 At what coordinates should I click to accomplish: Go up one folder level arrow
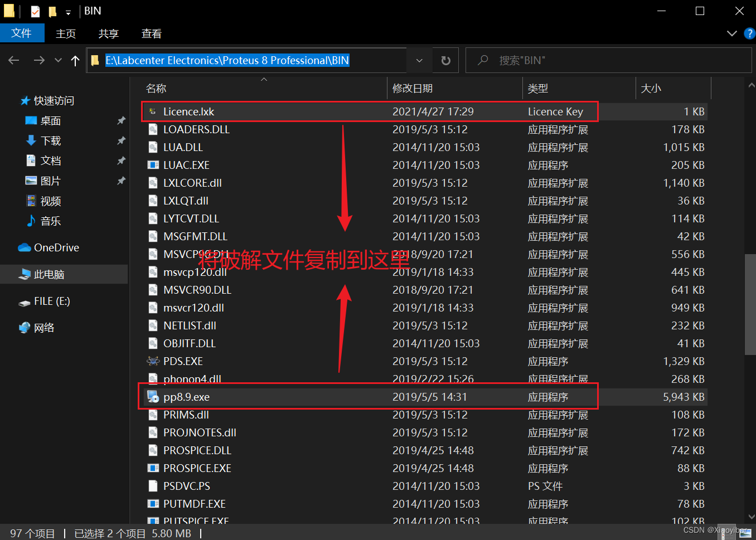75,60
